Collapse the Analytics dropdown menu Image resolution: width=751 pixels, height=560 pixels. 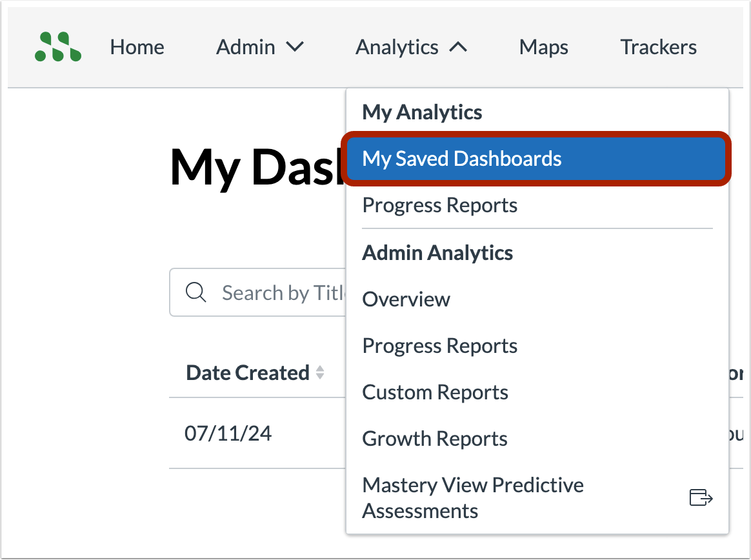[x=411, y=46]
